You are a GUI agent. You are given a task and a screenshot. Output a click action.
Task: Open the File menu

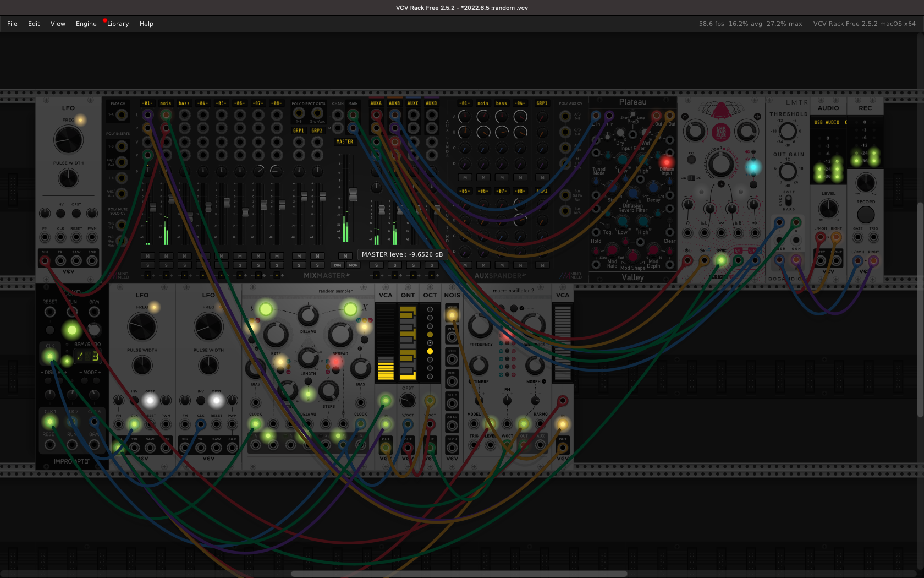point(12,24)
